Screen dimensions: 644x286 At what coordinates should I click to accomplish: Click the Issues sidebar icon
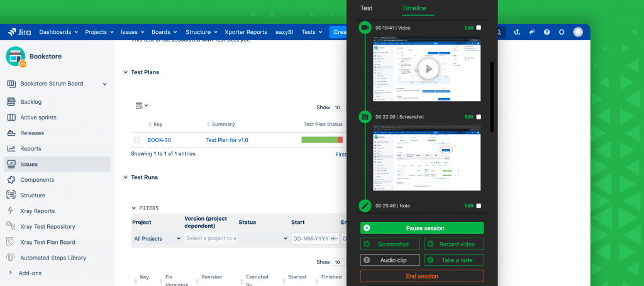click(11, 164)
